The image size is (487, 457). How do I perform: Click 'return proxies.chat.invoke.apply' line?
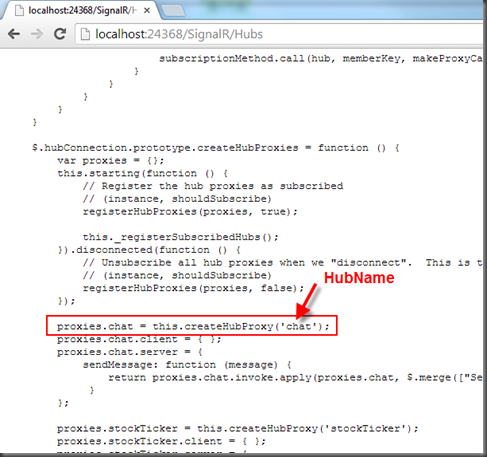tap(295, 378)
